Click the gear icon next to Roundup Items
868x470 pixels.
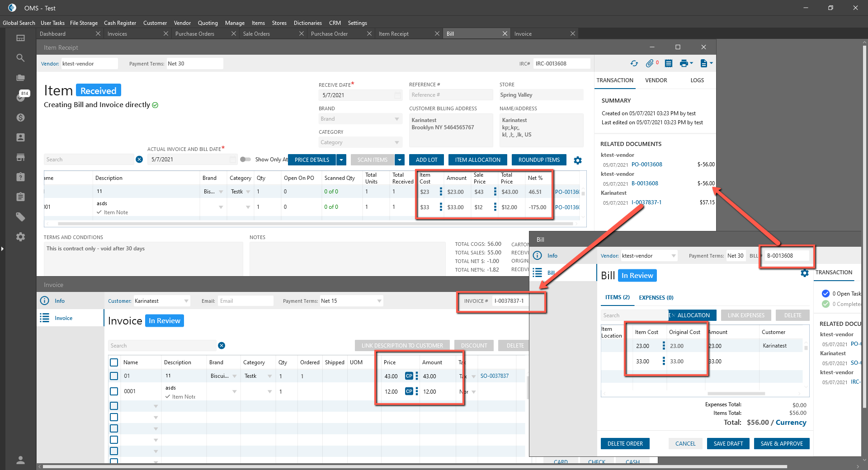(x=577, y=160)
